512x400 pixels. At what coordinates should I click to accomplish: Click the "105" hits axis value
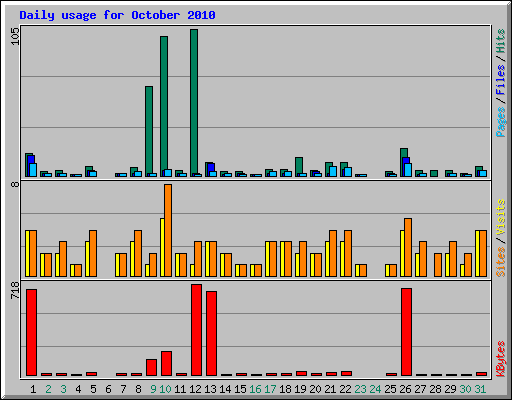point(15,36)
